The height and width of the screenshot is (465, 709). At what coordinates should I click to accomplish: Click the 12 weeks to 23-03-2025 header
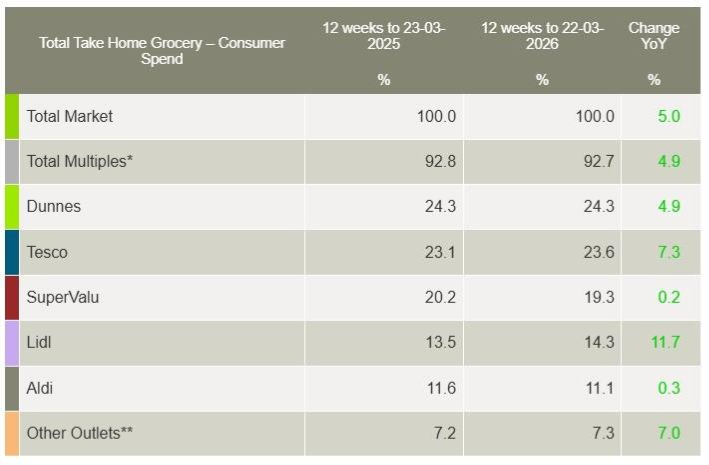click(384, 36)
